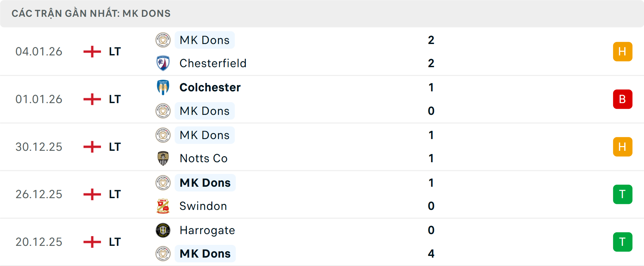This screenshot has width=644, height=266.
Task: Click the England flag on the 04.01.26 row
Action: point(92,51)
